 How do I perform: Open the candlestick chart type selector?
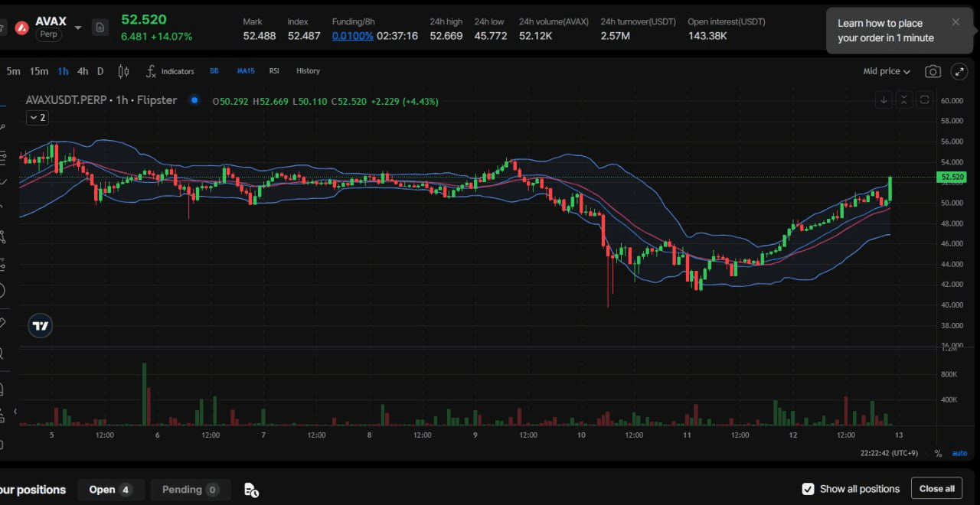coord(123,71)
